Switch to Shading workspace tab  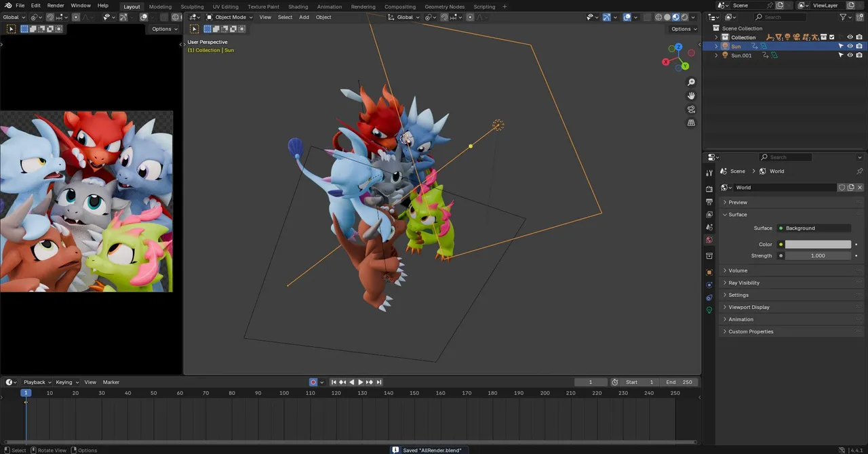pos(298,7)
